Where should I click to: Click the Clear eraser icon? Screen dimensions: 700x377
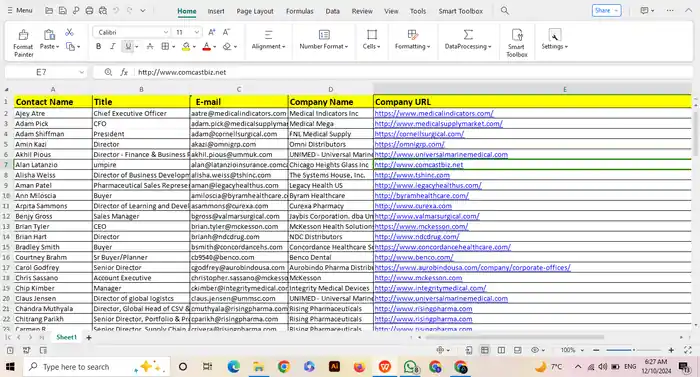(x=227, y=46)
